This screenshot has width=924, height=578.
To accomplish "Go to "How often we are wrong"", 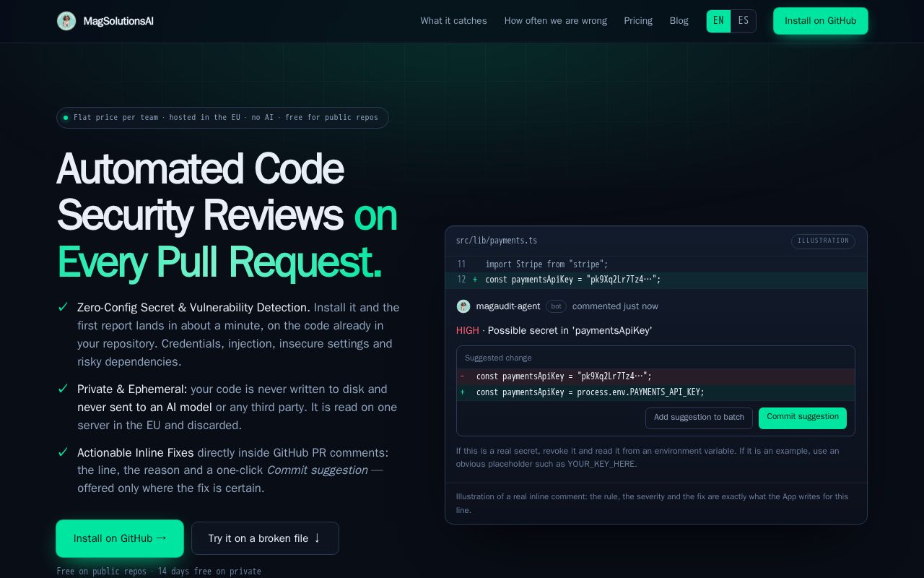I will tap(556, 21).
